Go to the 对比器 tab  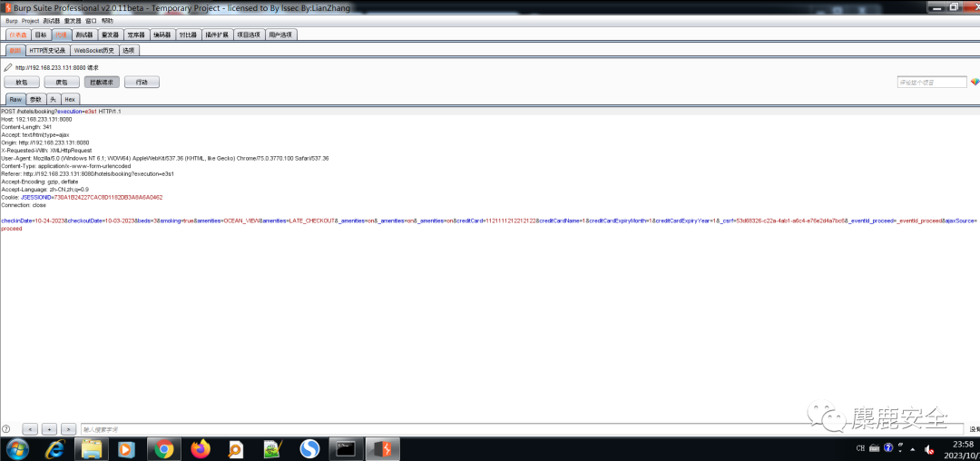(188, 34)
